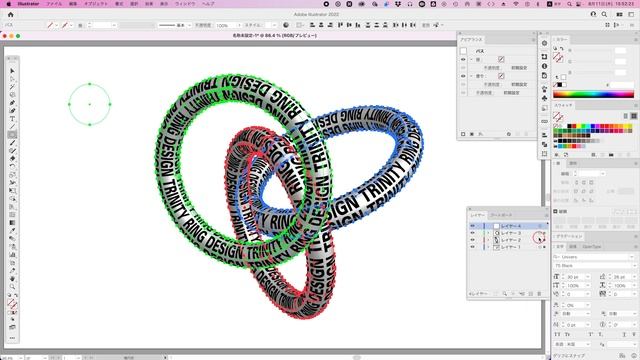This screenshot has height=360, width=640.
Task: Open the ファイル menu
Action: (x=54, y=4)
